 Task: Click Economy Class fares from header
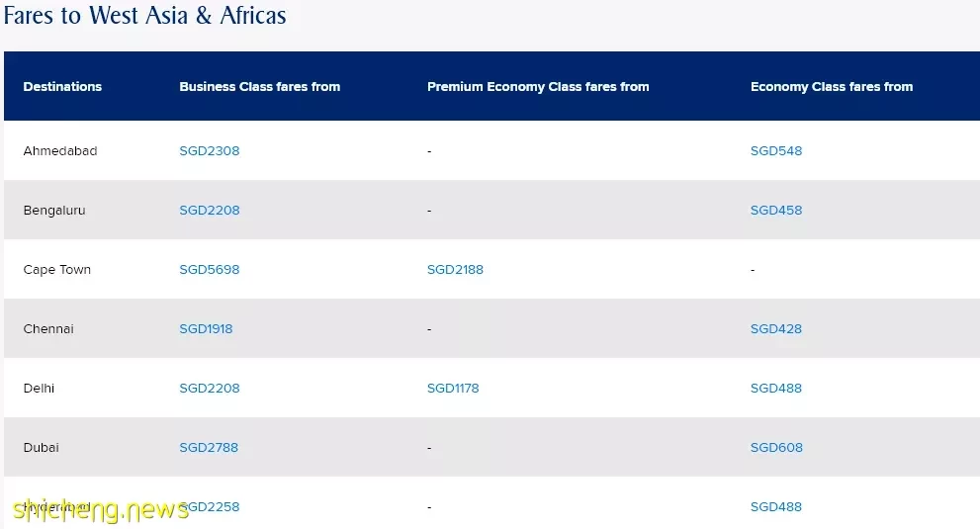tap(832, 87)
